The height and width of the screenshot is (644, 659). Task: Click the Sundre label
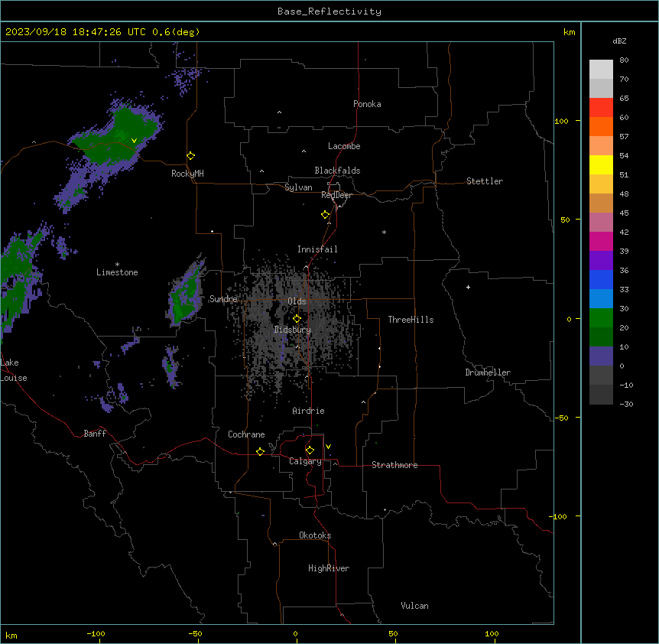(x=223, y=299)
